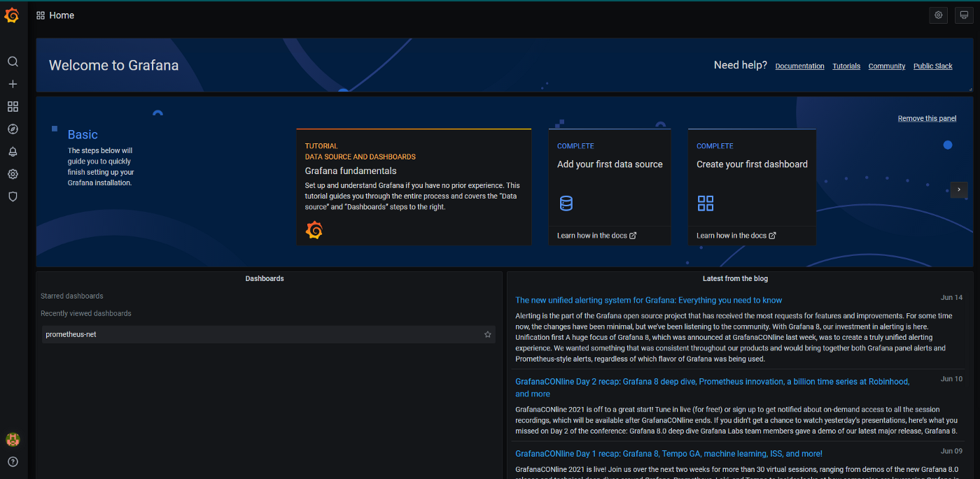Click the Dashboards panel title
Screen dimensions: 980x479
[x=265, y=278]
